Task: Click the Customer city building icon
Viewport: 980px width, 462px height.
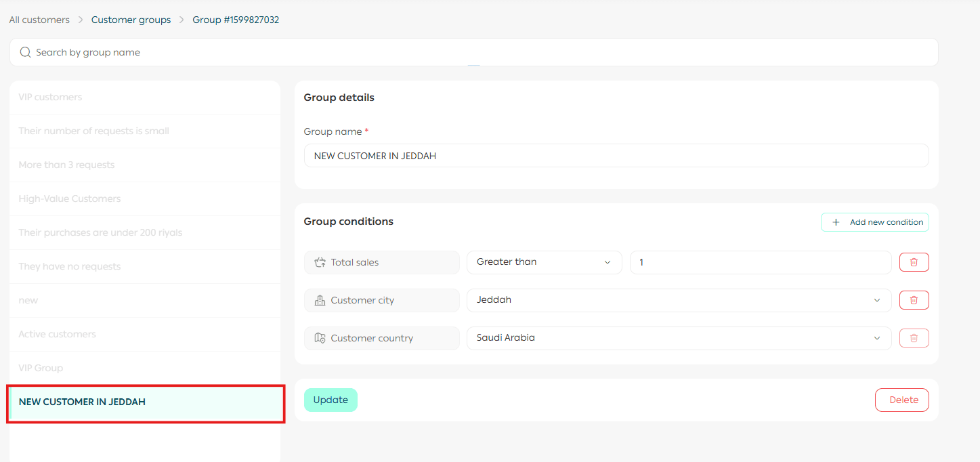Action: (x=320, y=300)
